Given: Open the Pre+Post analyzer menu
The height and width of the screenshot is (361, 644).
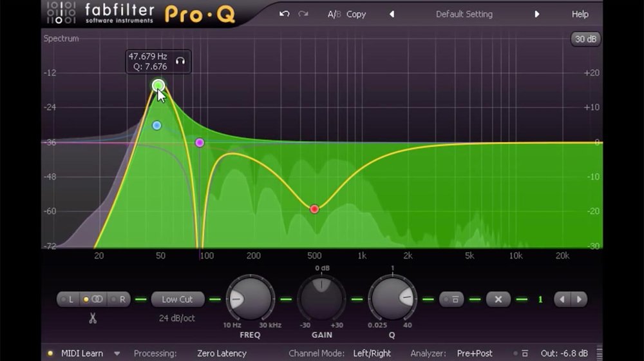Looking at the screenshot, I should [475, 353].
